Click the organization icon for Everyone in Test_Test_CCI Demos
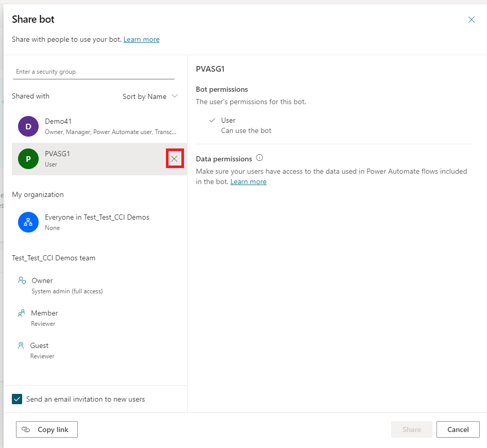487x448 pixels. click(28, 222)
